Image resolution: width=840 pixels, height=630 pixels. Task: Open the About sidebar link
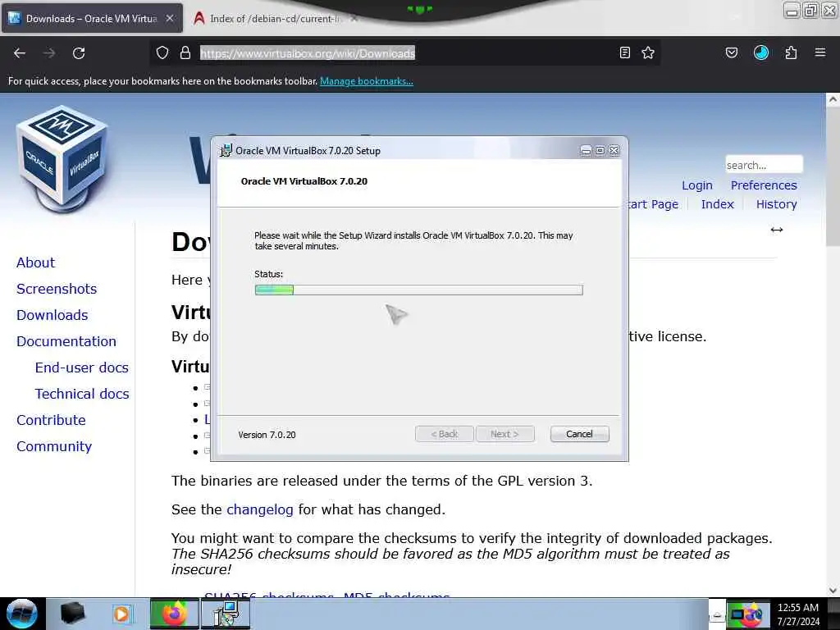[35, 262]
